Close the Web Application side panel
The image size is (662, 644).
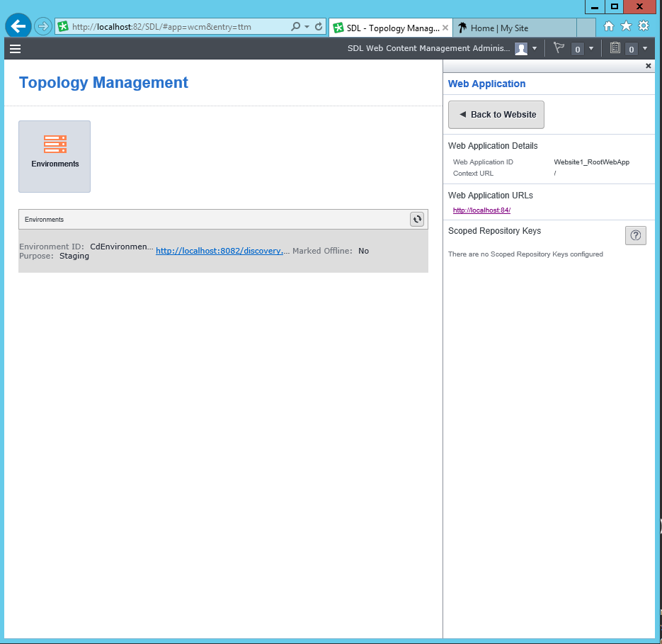click(x=648, y=66)
